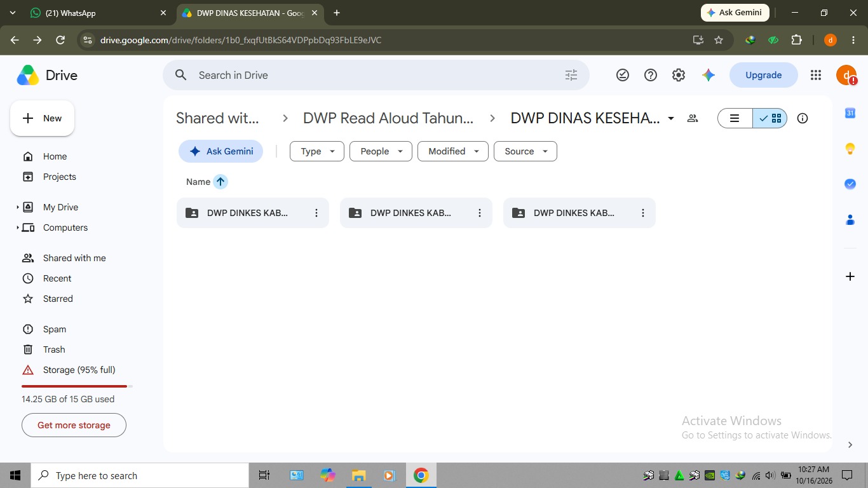Open Google Calendar side panel icon

point(850,113)
